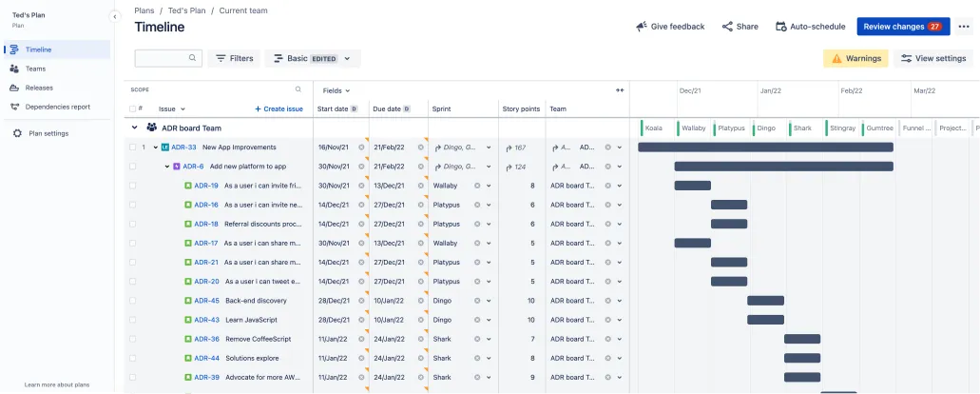
Task: Open the Basic EDITED view dropdown
Action: tap(313, 58)
